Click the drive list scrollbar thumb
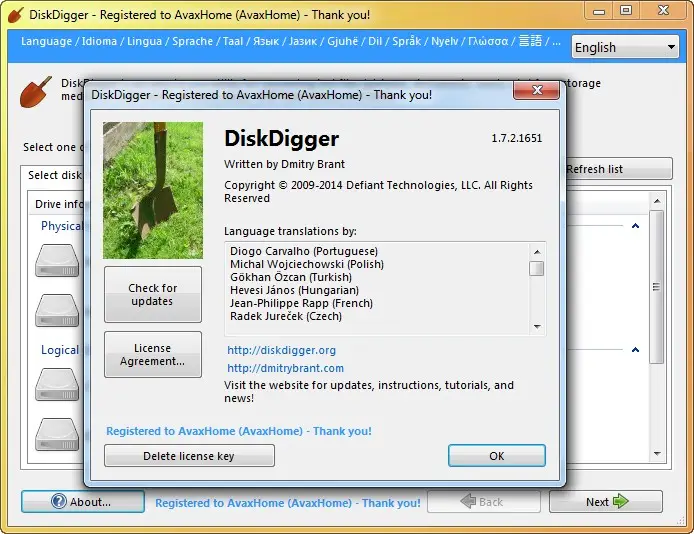 point(657,287)
